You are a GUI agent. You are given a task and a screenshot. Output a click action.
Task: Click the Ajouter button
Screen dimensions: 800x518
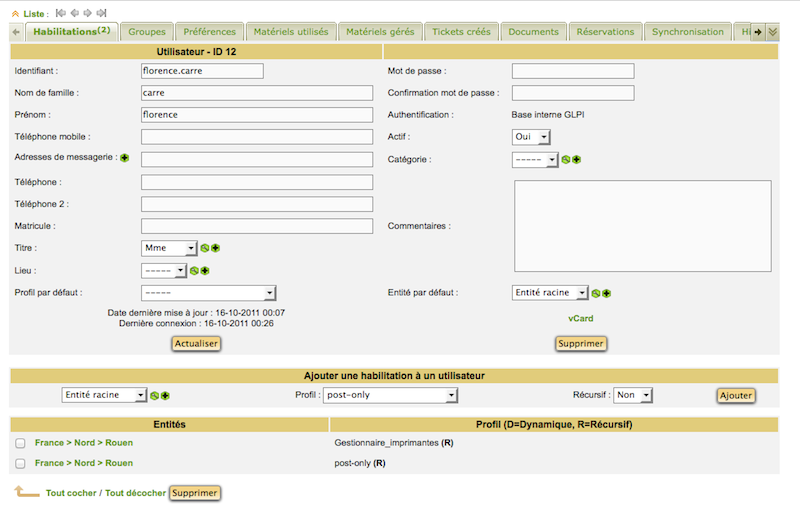[735, 395]
